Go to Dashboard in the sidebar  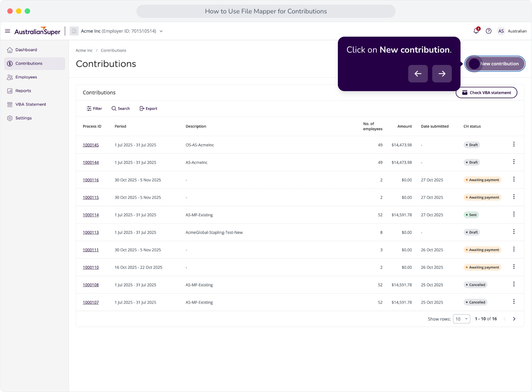pyautogui.click(x=35, y=50)
